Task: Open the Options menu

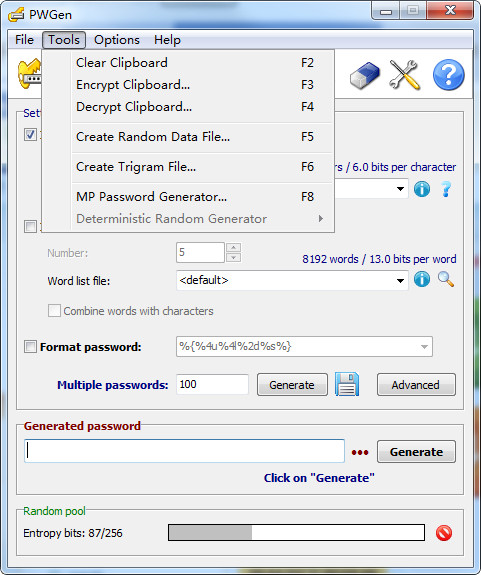Action: pos(117,40)
